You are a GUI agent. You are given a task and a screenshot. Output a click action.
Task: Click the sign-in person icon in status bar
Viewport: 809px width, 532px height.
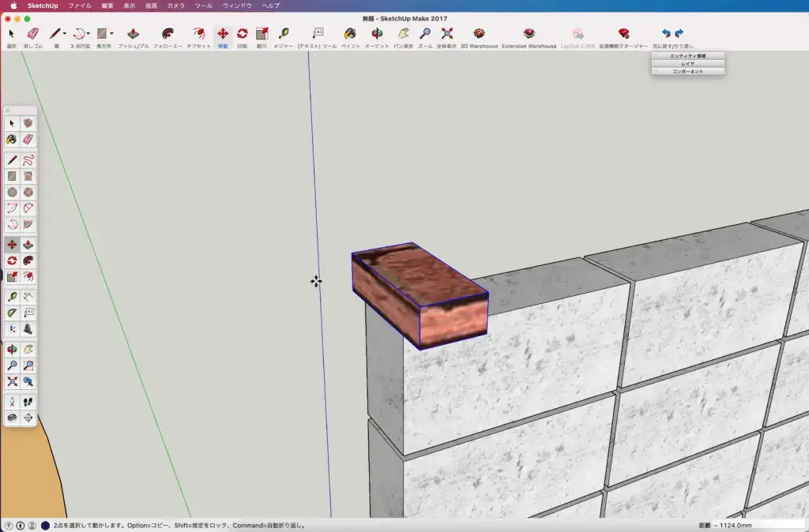coord(32,526)
